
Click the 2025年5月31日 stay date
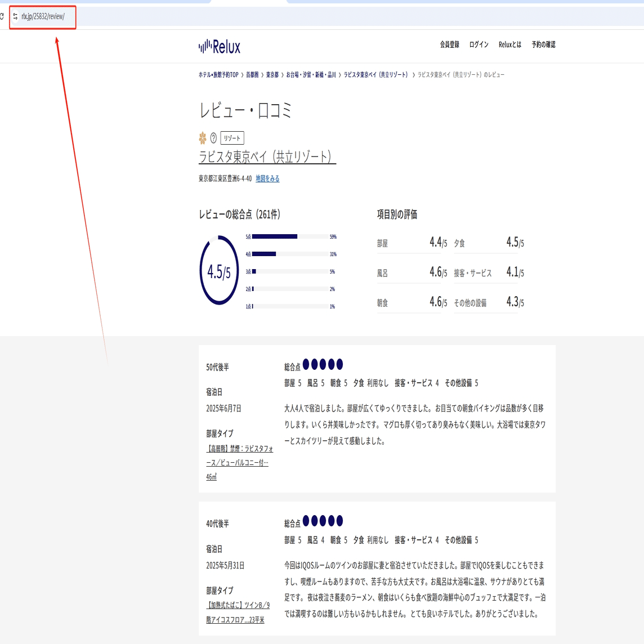[226, 566]
